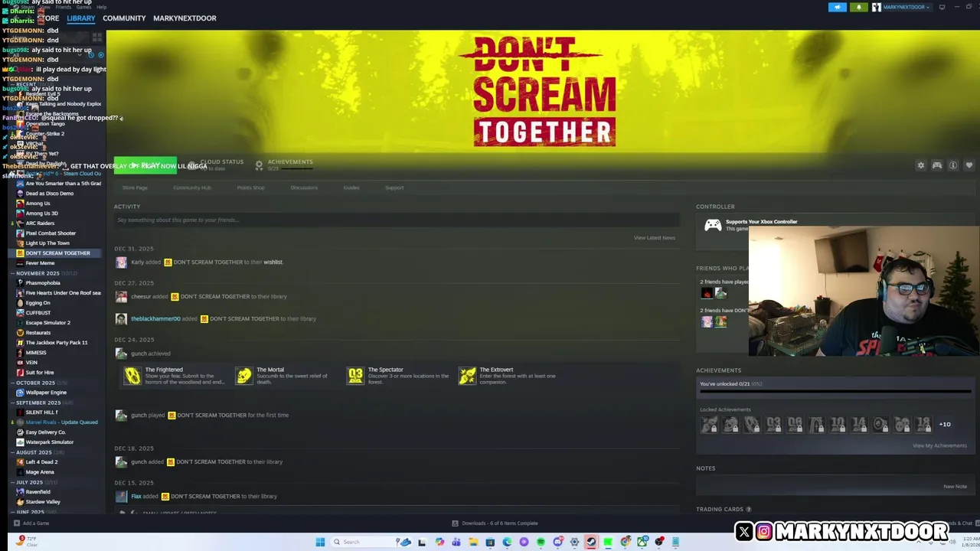Open The Extrovert achievement icon
The image size is (980, 551).
(467, 376)
